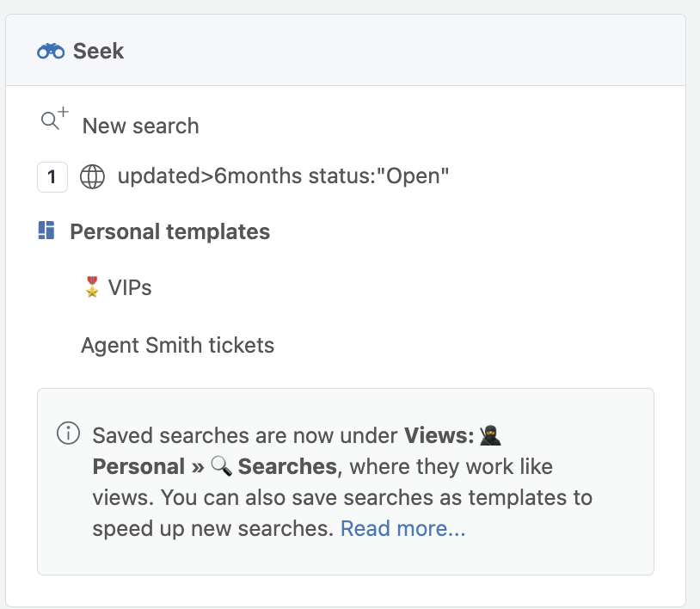Click the globe icon beside updated>6months search
The image size is (700, 609).
click(92, 177)
